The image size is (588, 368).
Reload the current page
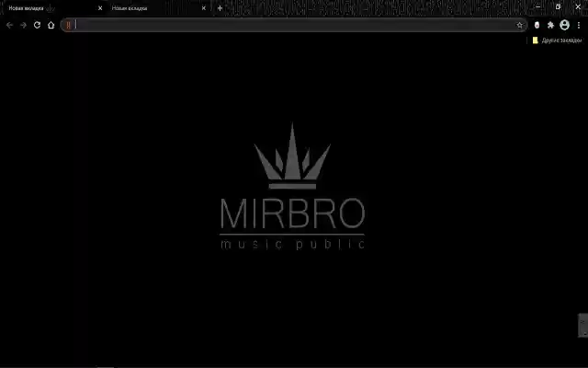point(37,25)
